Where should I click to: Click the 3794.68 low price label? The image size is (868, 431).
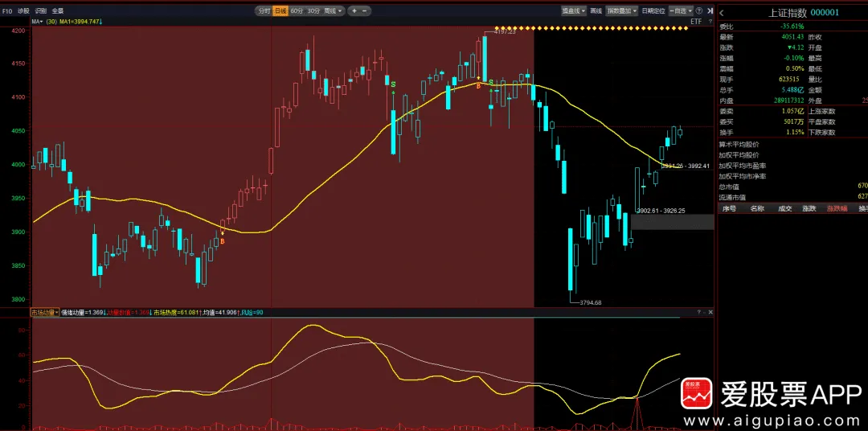[590, 302]
